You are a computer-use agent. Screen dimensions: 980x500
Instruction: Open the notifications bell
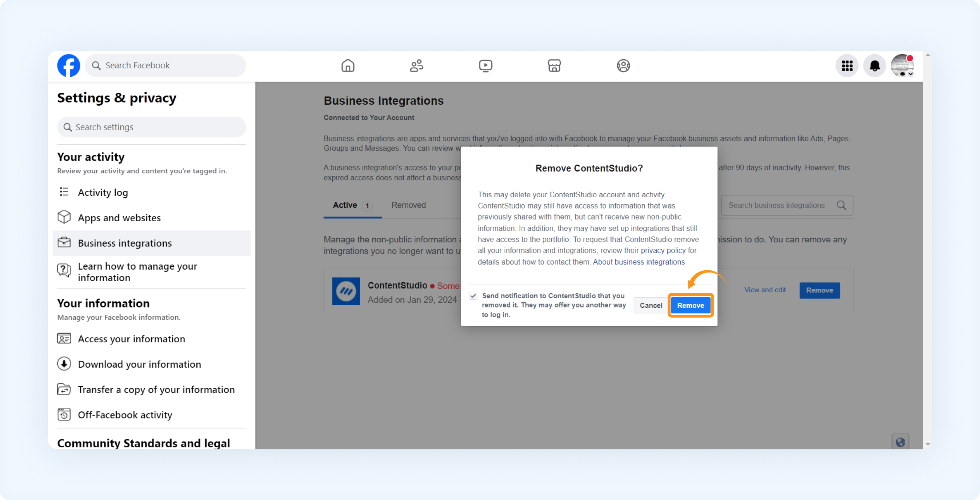pyautogui.click(x=875, y=66)
